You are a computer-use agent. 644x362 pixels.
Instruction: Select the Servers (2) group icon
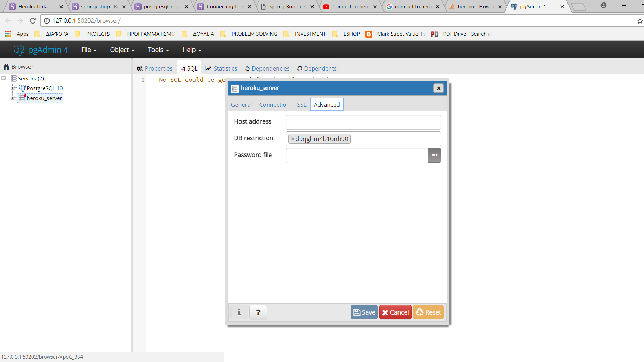pos(13,78)
